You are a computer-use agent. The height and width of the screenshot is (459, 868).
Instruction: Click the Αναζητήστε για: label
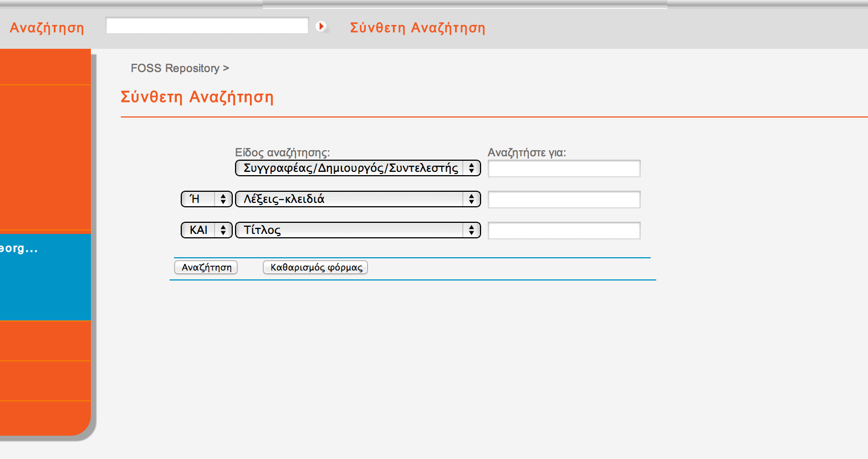coord(527,152)
